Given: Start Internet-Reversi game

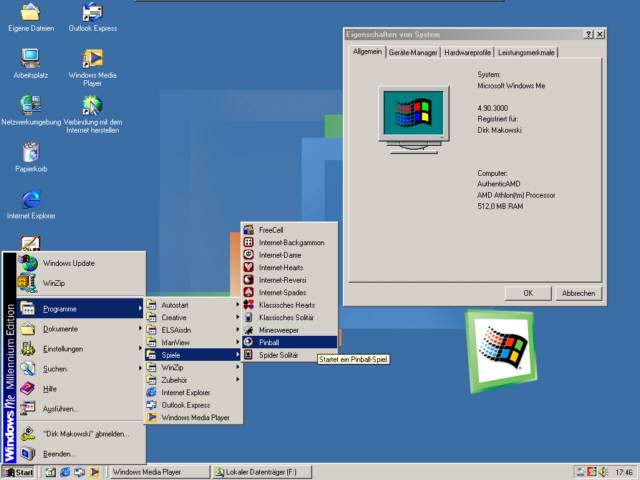Looking at the screenshot, I should click(290, 280).
